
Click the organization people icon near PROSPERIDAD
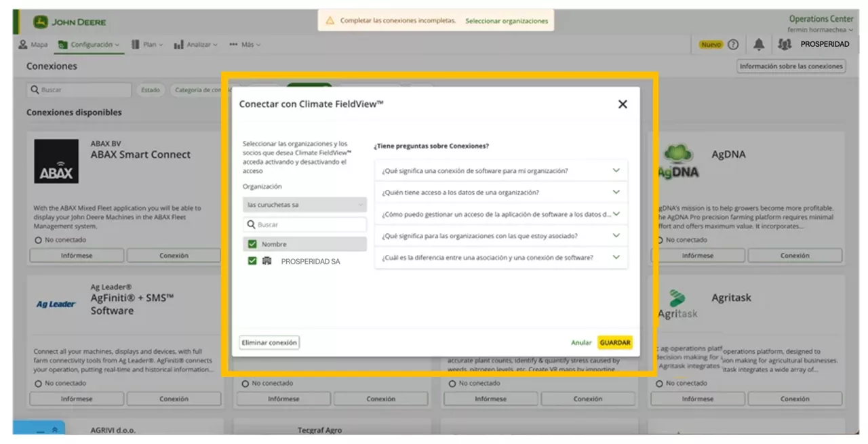(785, 45)
